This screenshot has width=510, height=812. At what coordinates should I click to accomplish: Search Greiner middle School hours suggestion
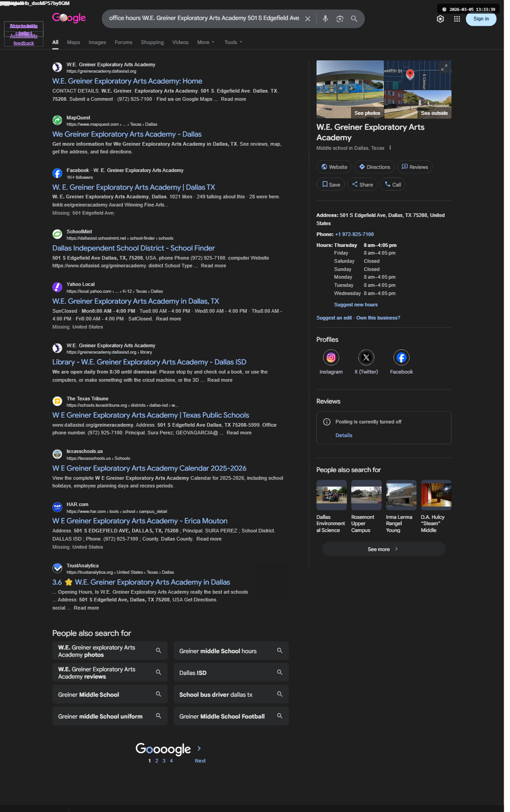tap(231, 651)
